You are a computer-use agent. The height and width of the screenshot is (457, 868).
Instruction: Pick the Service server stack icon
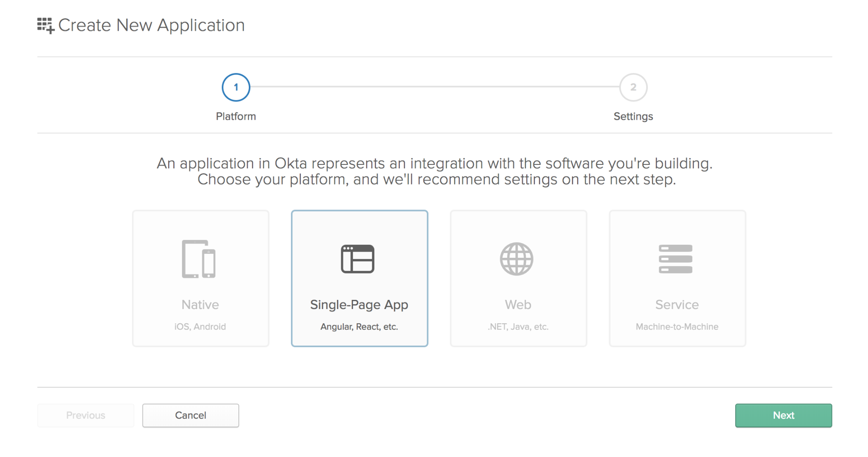pyautogui.click(x=675, y=259)
